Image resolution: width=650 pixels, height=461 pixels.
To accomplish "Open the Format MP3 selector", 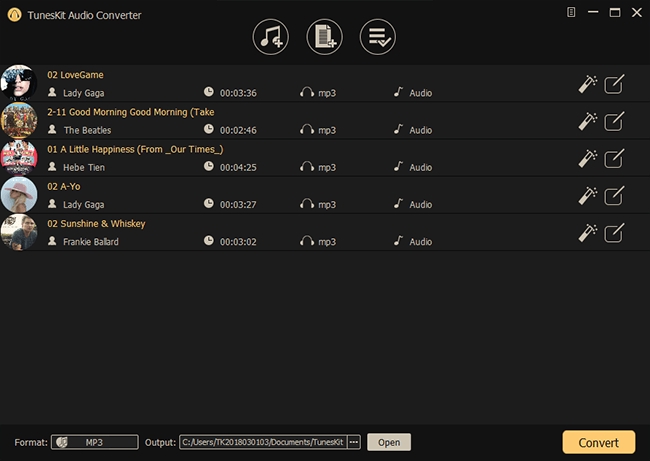I will pyautogui.click(x=94, y=442).
